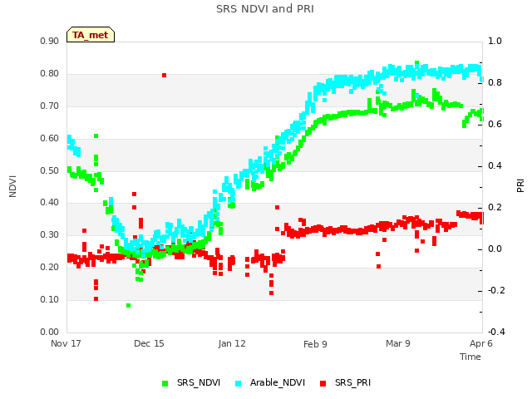Click the Time axis label
Screen dimensions: 532x399
[x=470, y=357]
